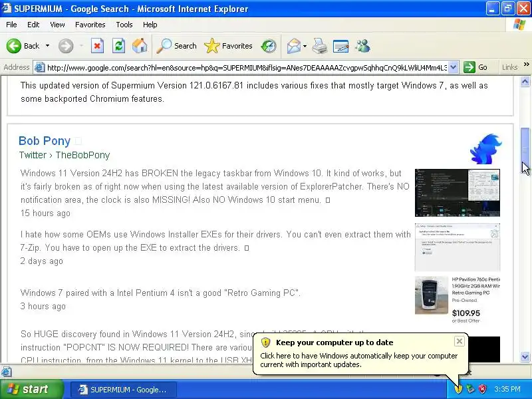Viewport: 532px width, 399px height.
Task: Click the shield icon in update balloon
Action: (x=265, y=342)
